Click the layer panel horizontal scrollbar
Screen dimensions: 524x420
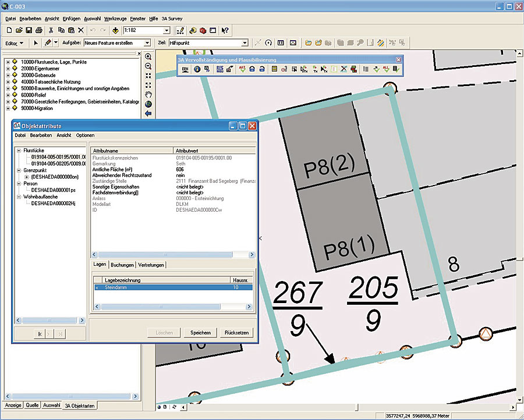click(72, 396)
